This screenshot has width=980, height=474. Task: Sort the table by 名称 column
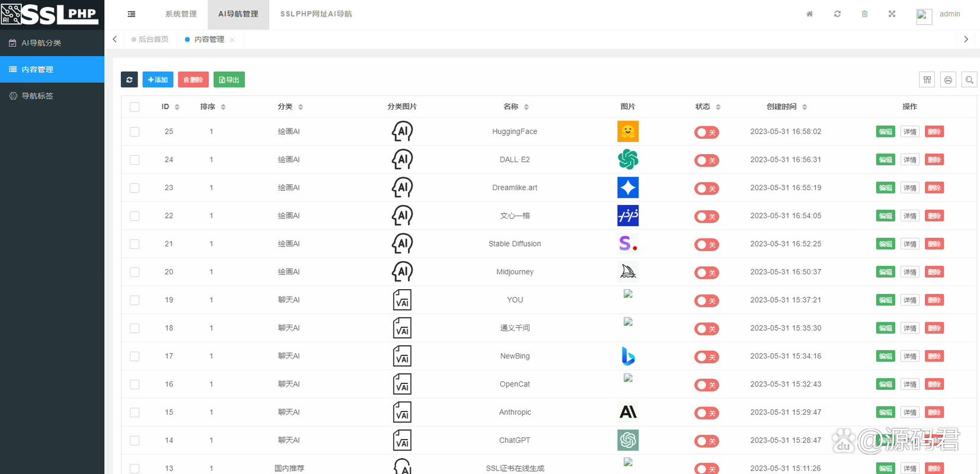click(526, 107)
